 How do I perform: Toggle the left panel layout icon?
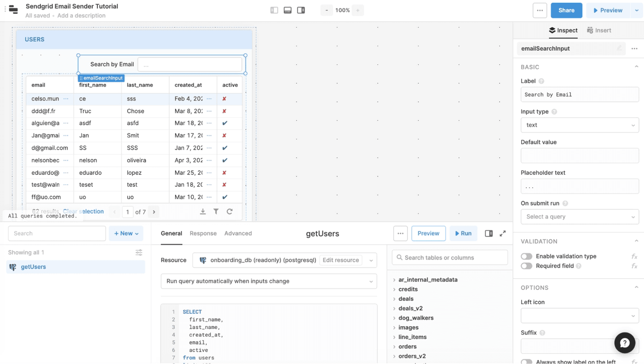(274, 10)
